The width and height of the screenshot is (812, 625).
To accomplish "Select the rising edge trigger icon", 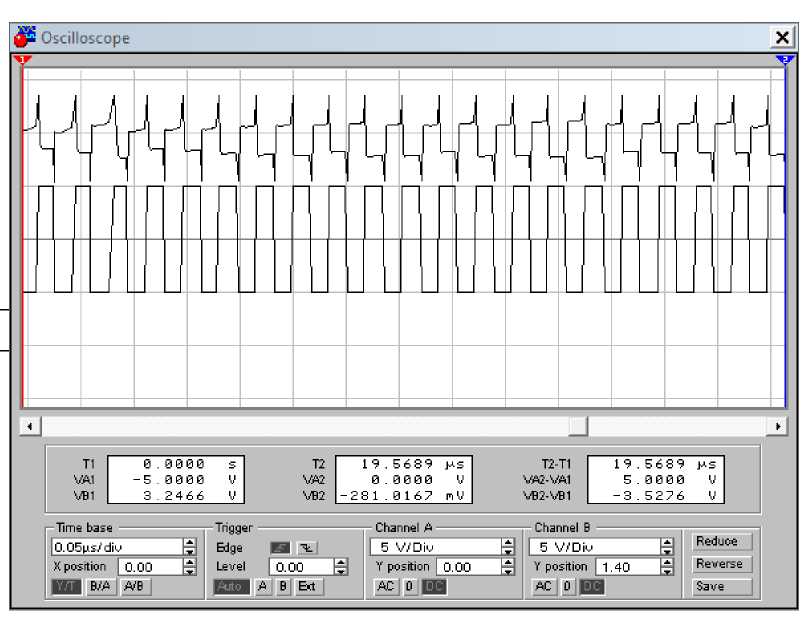I will point(279,548).
